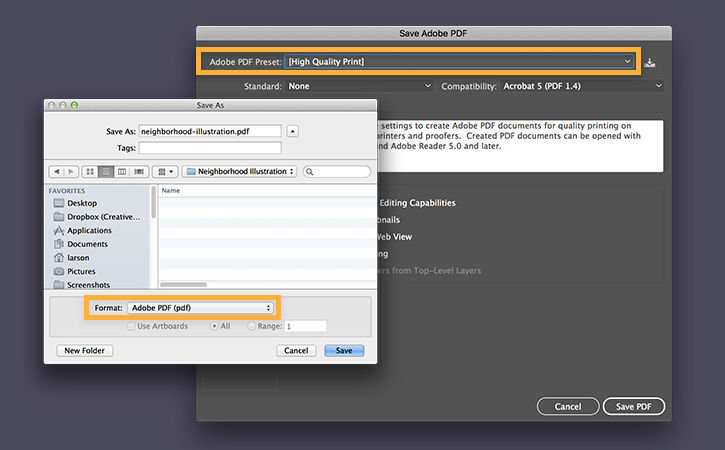Select Desktop in Favorites sidebar
725x450 pixels.
click(x=82, y=203)
